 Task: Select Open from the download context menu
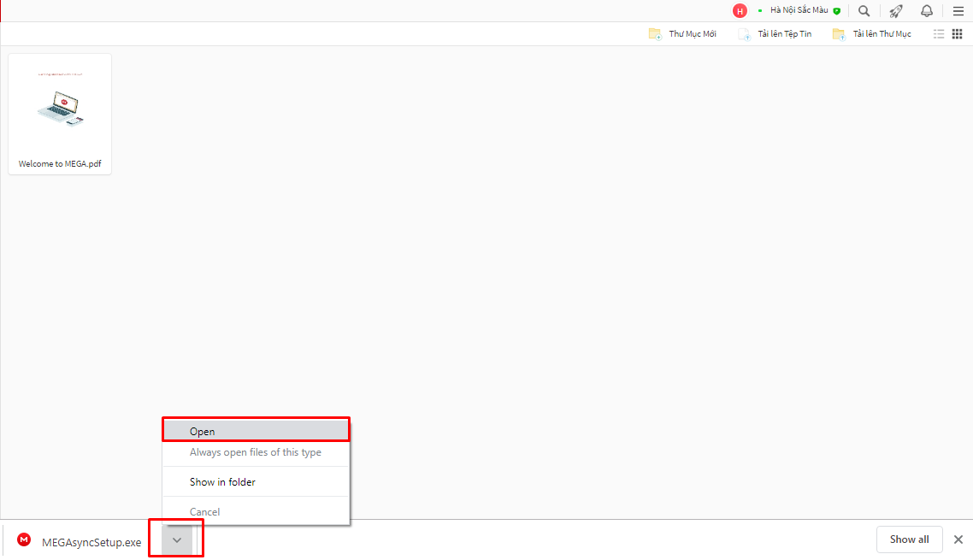256,431
